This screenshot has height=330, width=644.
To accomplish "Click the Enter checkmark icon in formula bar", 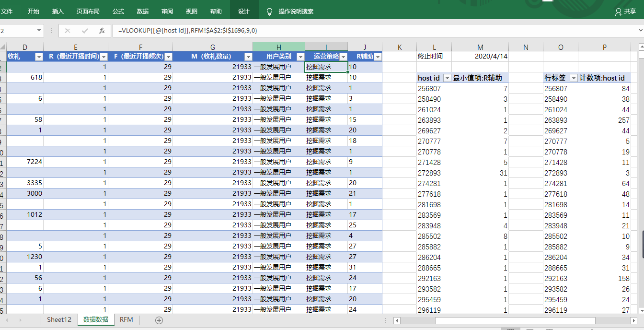I will (85, 31).
